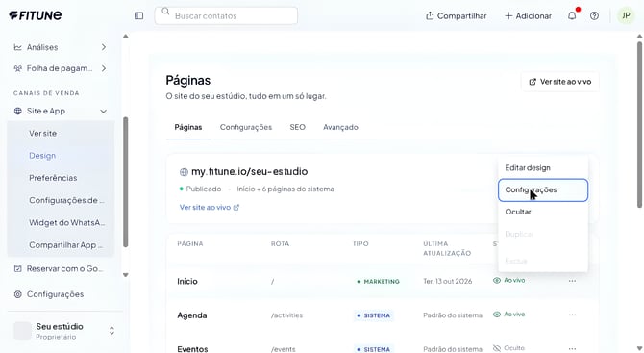Expand the Folha de pagamento section

pos(60,68)
